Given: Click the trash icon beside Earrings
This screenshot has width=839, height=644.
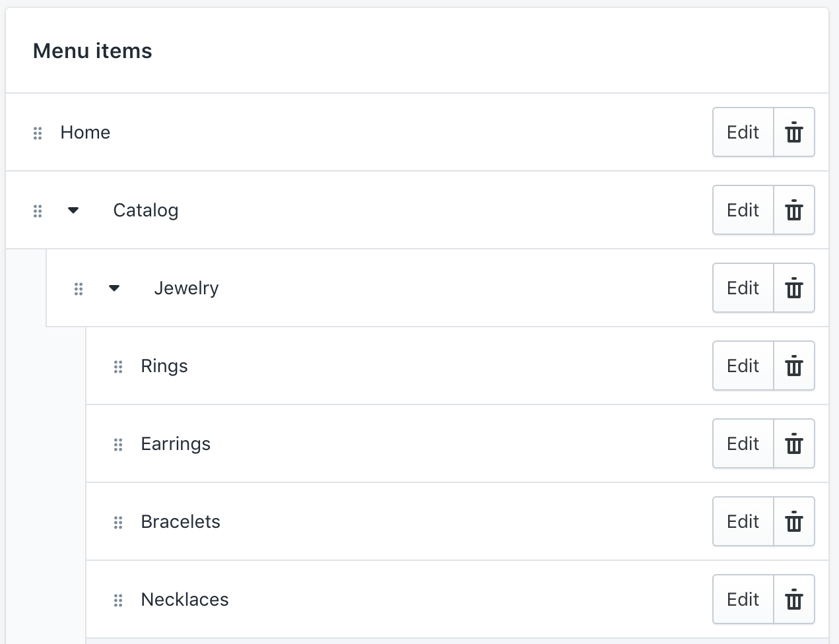Looking at the screenshot, I should [x=794, y=443].
